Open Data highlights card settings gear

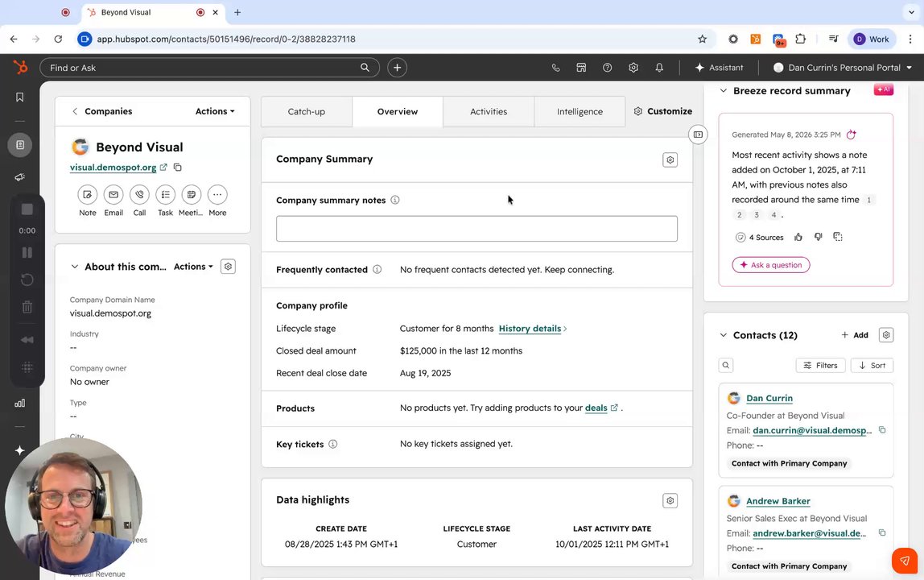point(670,501)
